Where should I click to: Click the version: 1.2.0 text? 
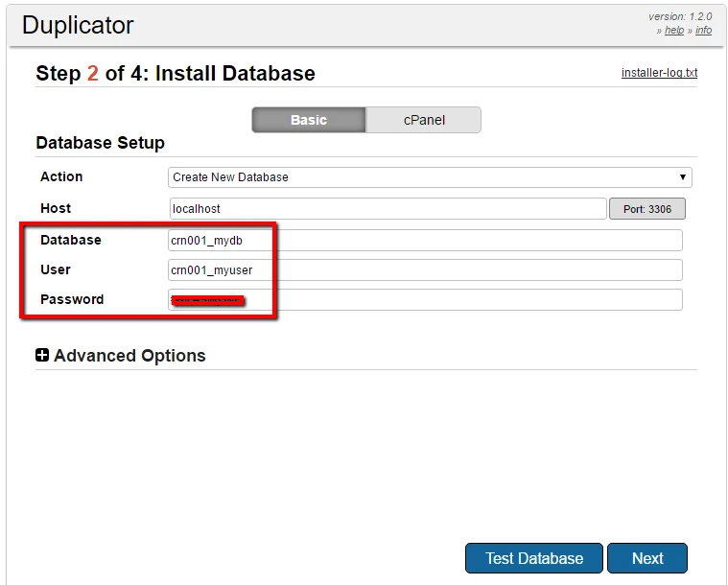click(x=680, y=16)
